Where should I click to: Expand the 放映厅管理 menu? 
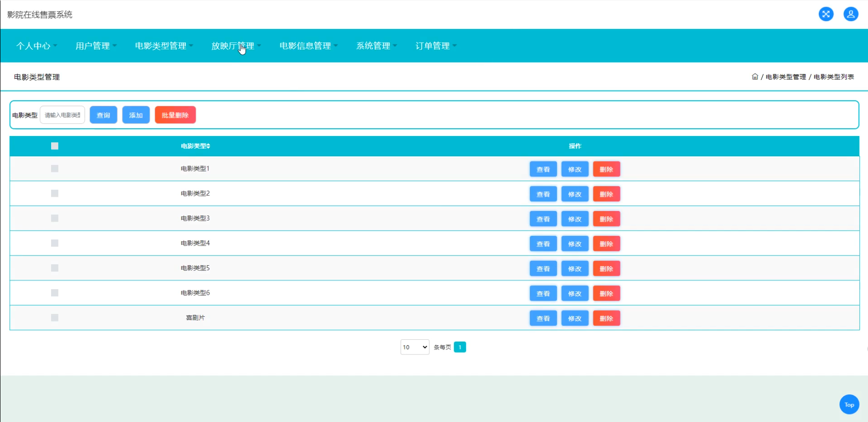tap(236, 46)
